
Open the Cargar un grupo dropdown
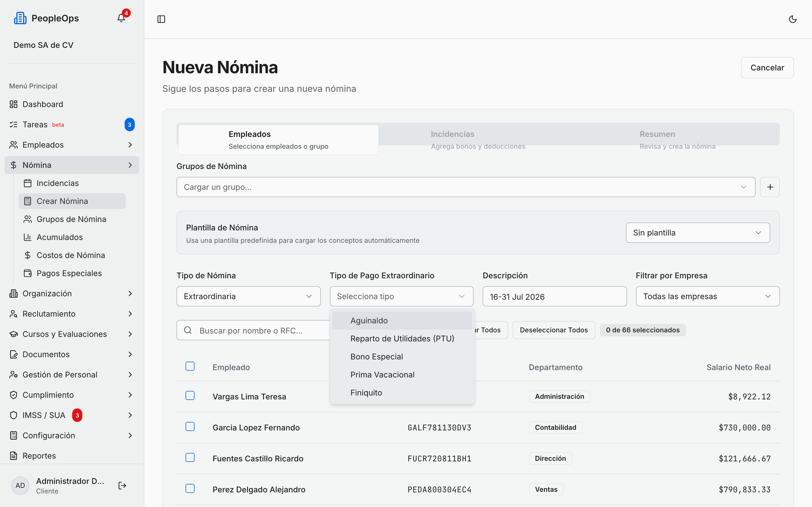466,187
